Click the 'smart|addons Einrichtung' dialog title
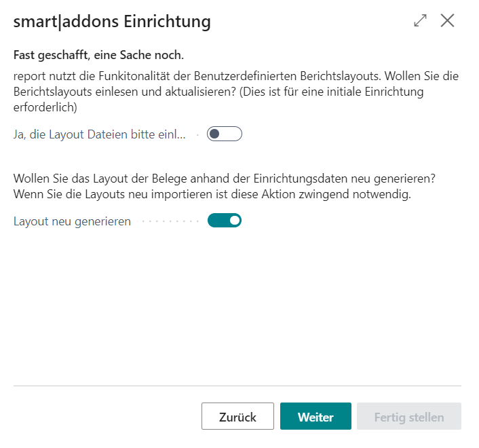This screenshot has height=448, width=479. (112, 22)
